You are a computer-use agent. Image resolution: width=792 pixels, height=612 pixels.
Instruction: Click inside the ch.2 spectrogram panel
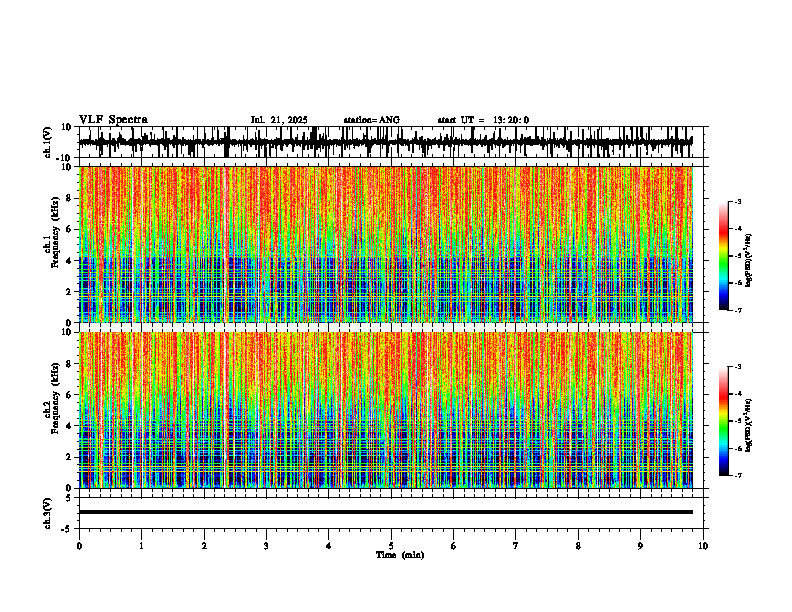pos(386,410)
